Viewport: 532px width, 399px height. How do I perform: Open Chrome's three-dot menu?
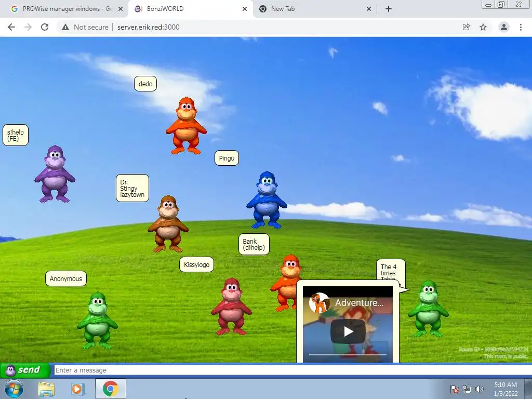(x=521, y=27)
